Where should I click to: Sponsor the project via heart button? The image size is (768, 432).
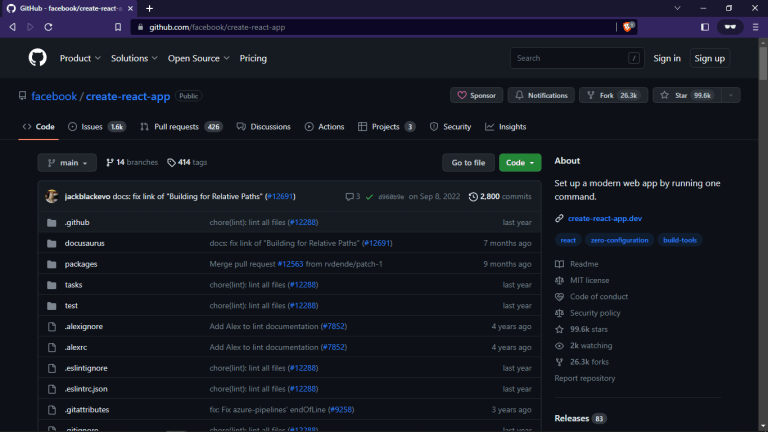(476, 95)
